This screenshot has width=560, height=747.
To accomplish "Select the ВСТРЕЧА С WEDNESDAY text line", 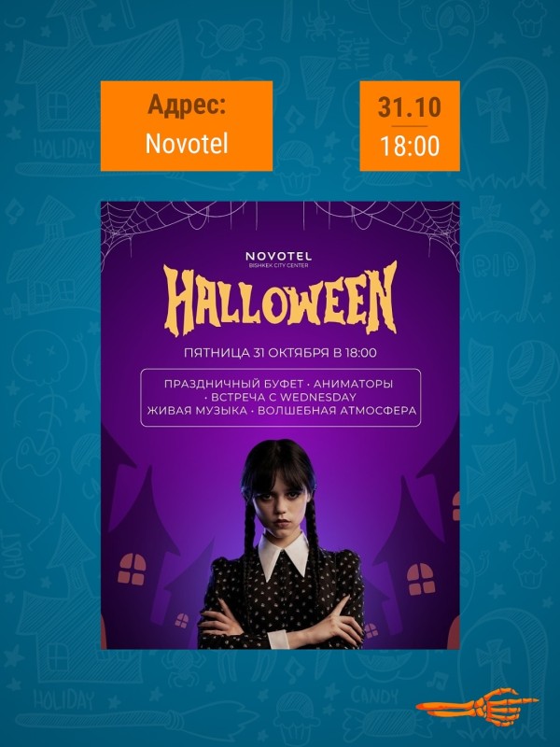I will click(280, 398).
